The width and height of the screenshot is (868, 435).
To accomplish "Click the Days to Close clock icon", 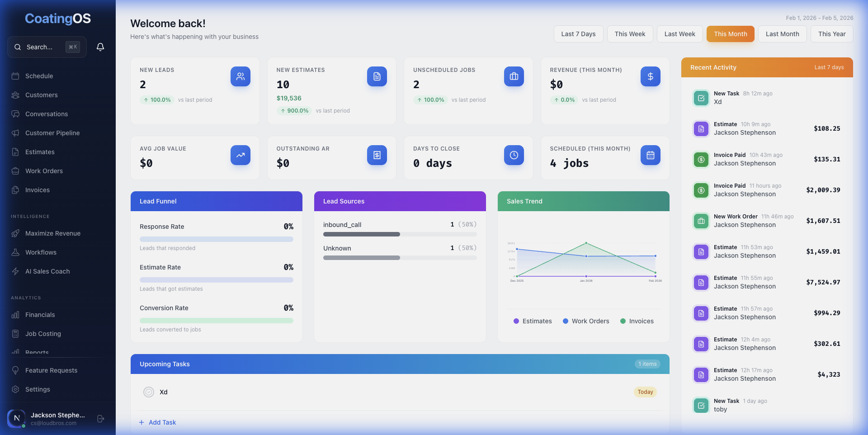I will 514,155.
